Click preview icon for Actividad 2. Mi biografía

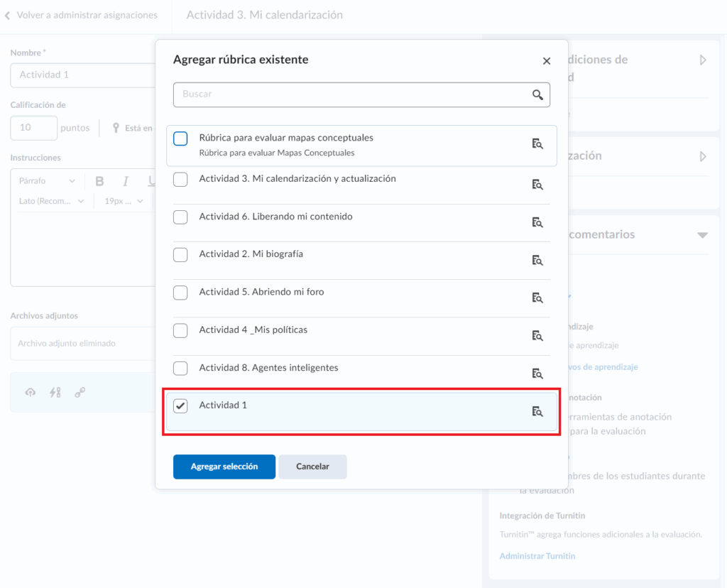pyautogui.click(x=537, y=260)
